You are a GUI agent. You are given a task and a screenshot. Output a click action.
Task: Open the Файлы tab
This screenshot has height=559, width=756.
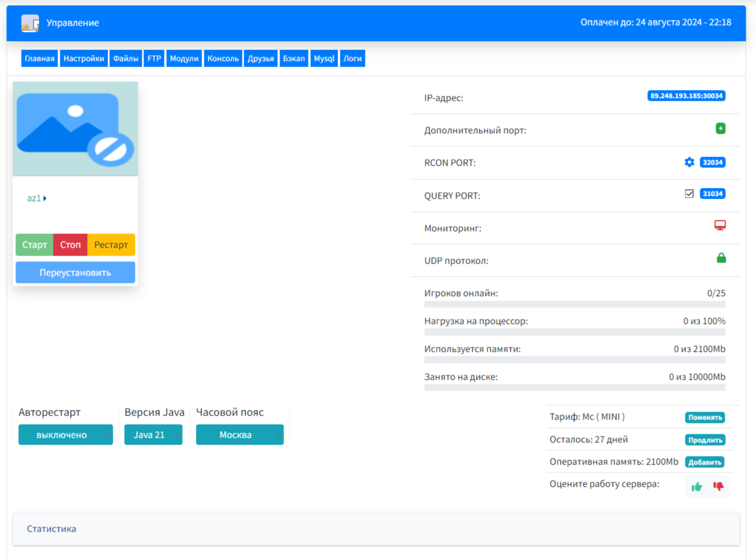coord(126,59)
